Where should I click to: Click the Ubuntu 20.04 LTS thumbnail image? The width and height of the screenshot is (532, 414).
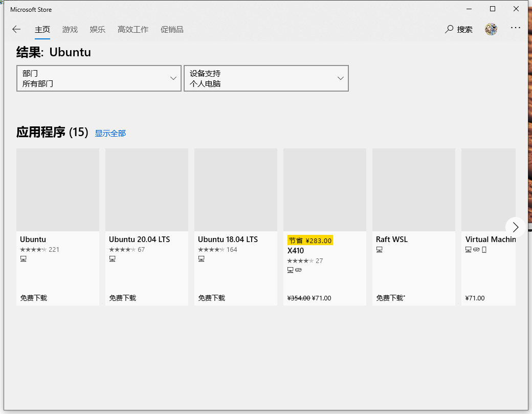coord(147,190)
